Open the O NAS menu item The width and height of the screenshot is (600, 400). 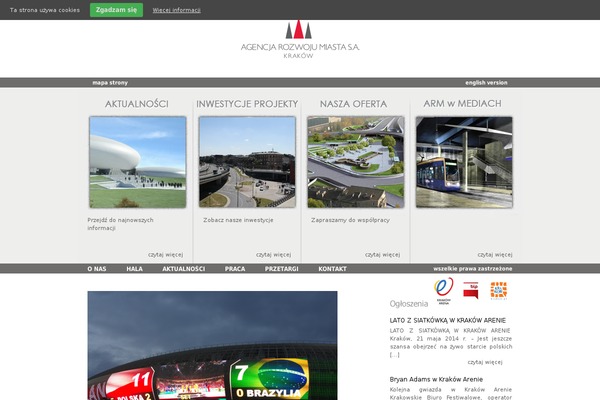97,269
